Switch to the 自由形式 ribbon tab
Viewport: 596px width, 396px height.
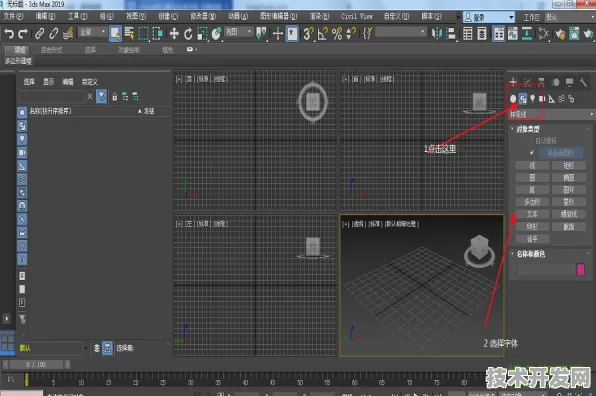pyautogui.click(x=51, y=50)
